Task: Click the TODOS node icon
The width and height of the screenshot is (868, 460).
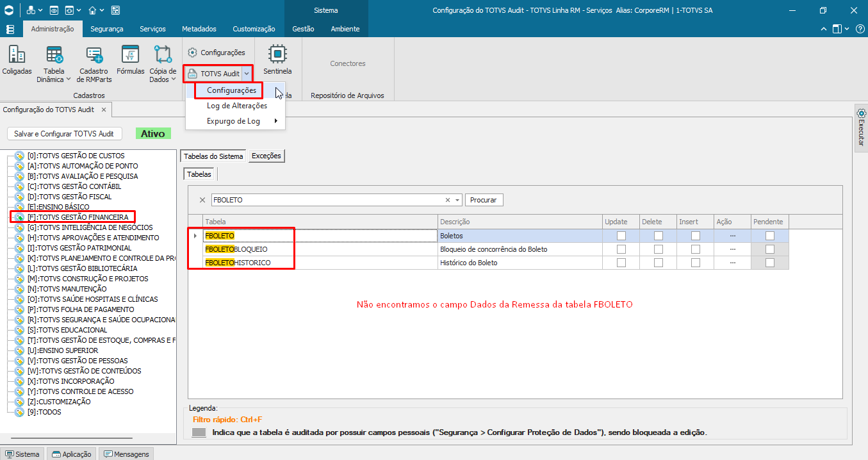Action: 19,412
